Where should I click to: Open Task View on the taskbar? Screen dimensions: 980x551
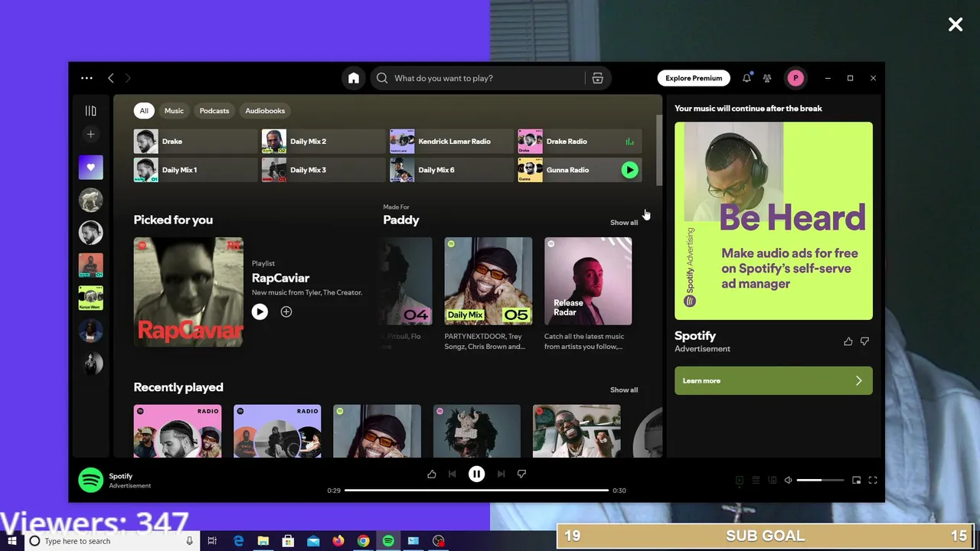click(x=213, y=541)
